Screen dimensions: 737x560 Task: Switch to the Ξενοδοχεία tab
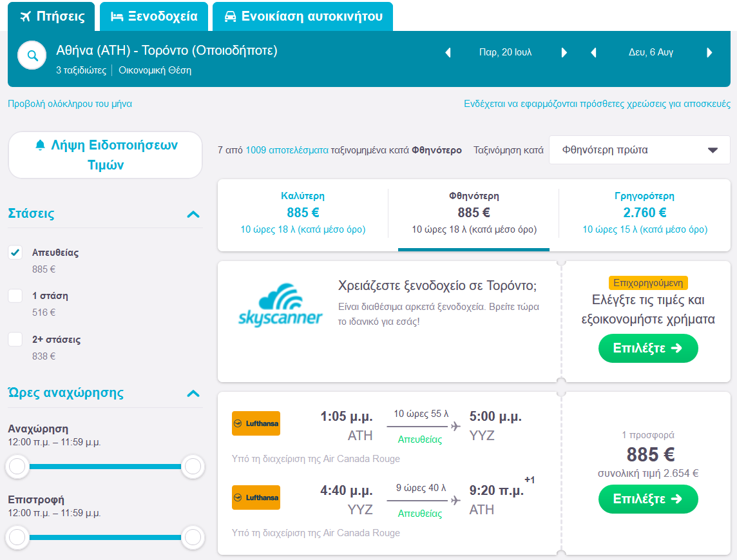click(154, 17)
